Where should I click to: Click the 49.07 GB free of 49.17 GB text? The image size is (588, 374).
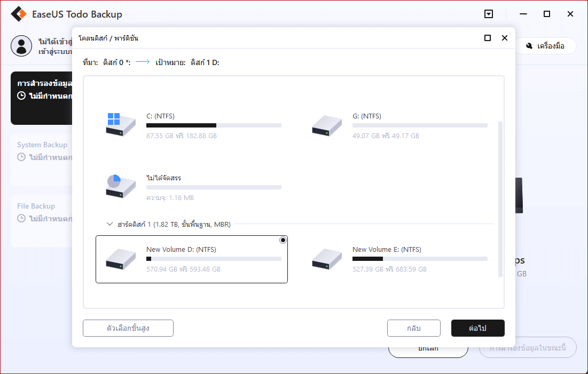click(x=386, y=136)
